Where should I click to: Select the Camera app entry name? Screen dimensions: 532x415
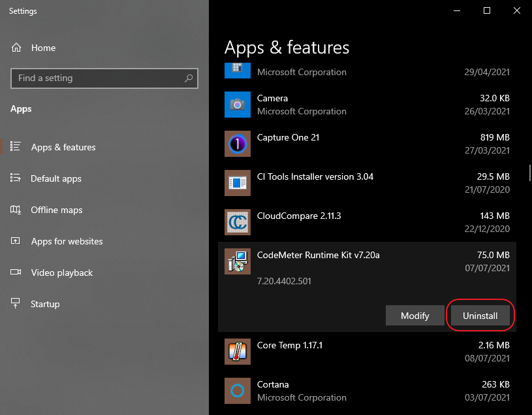tap(272, 98)
